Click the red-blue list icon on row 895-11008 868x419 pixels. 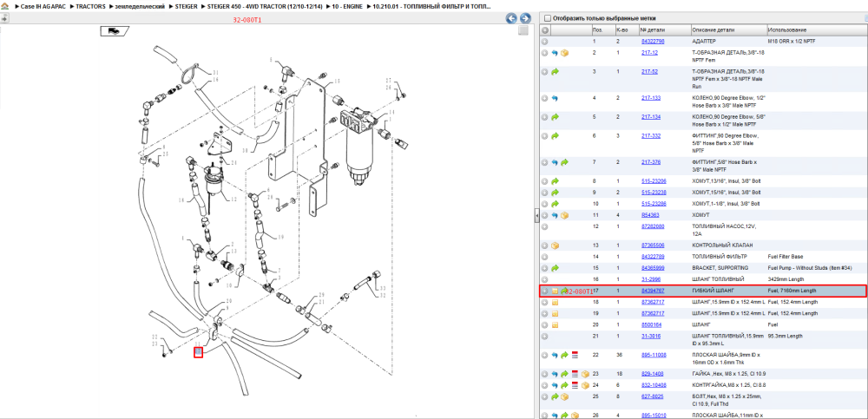pos(575,355)
